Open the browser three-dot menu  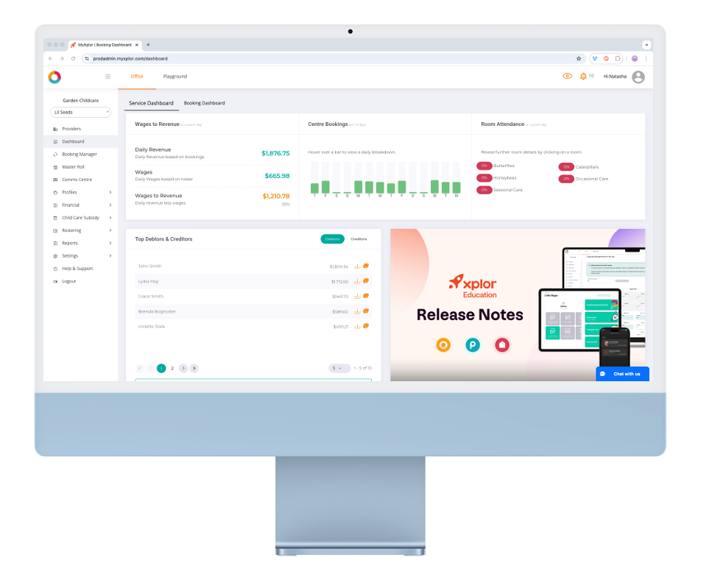click(x=646, y=59)
